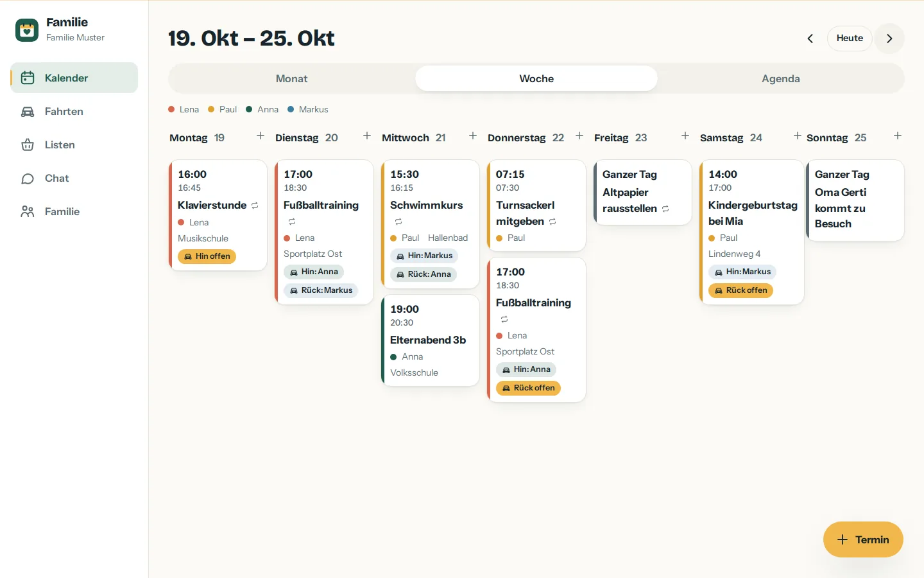924x578 pixels.
Task: Click 'Hin: Anna' badge on Tuesday Fußballtraining
Action: click(x=314, y=272)
